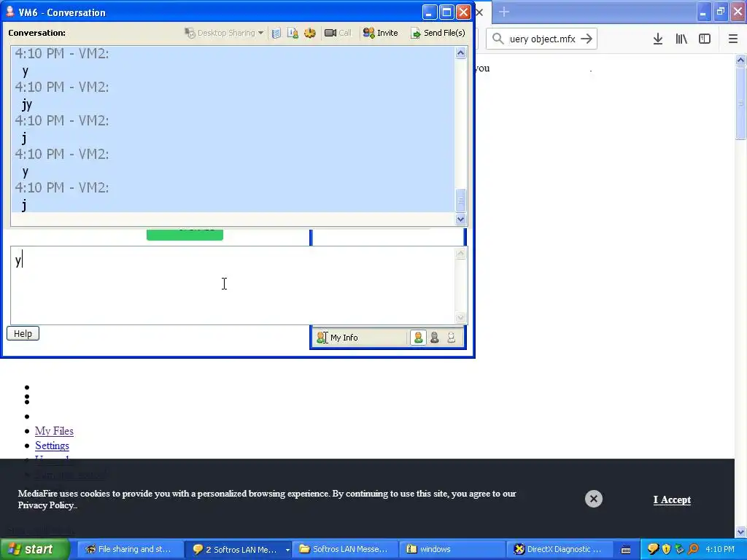Open Softros LAN Messenger folder taskbar item
Image resolution: width=747 pixels, height=560 pixels.
[344, 549]
